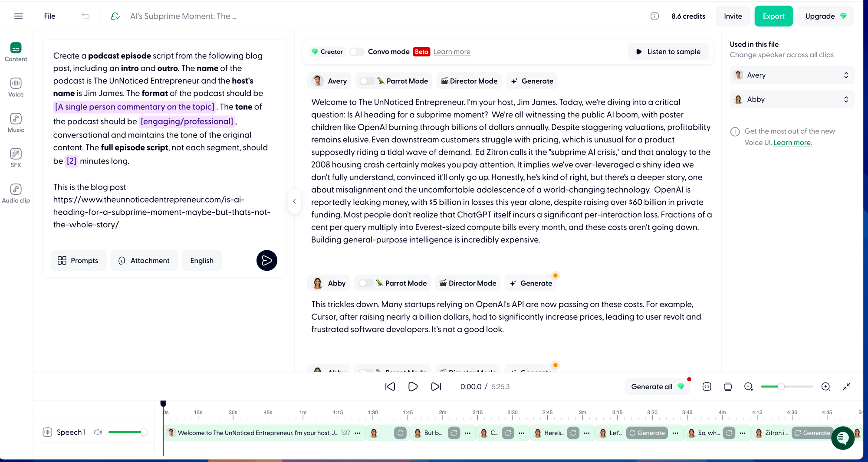Click the stacked layers view icon
868x462 pixels.
[728, 387]
